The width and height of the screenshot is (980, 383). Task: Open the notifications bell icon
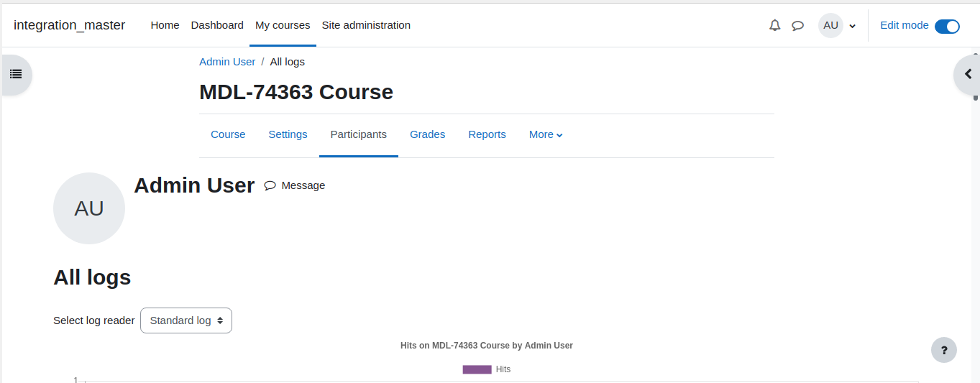[x=774, y=25]
